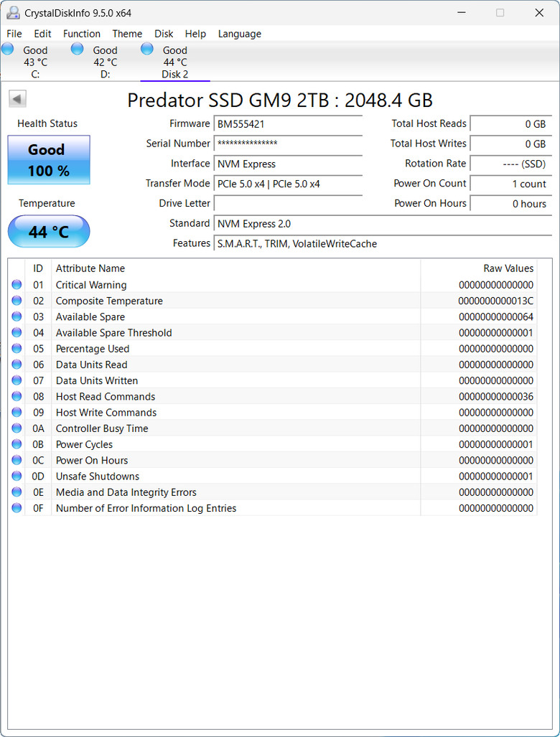Click status orb for Data Units Written

click(x=17, y=380)
